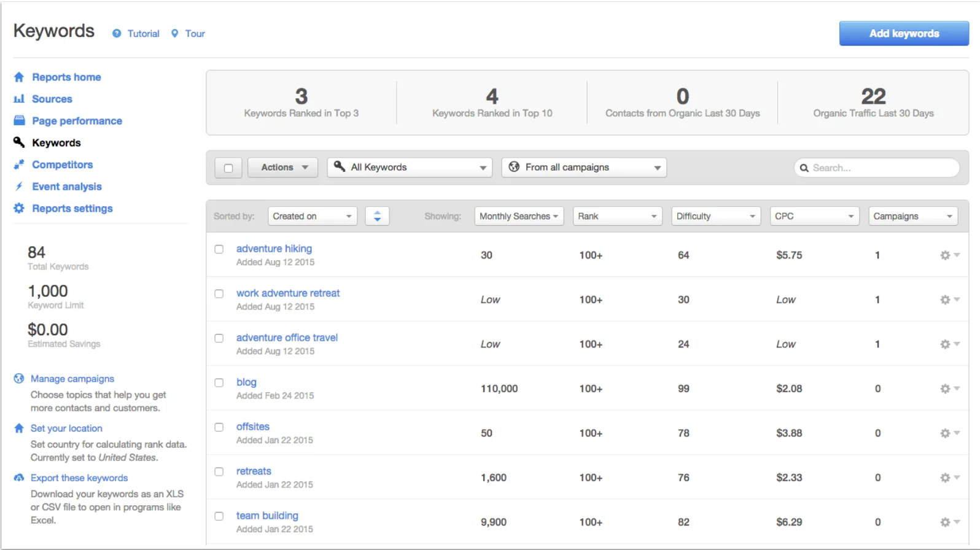Open the Actions dropdown

[282, 168]
